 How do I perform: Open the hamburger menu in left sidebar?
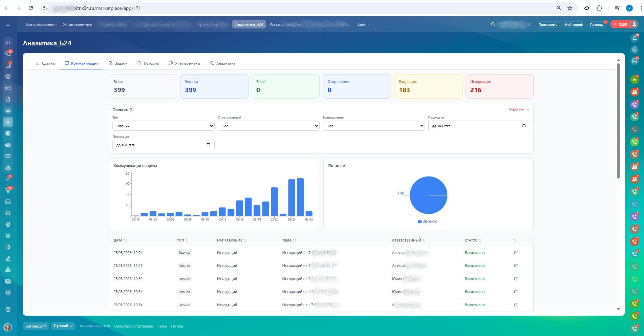click(8, 24)
